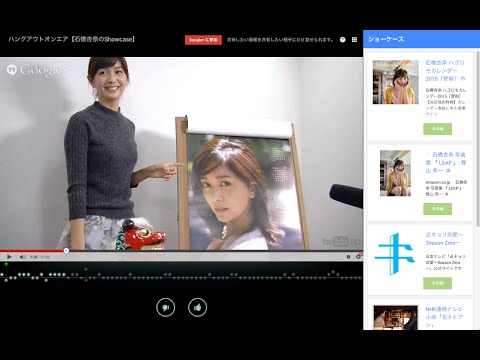
Task: Click the 近キョリ恋愛 Season Zero link
Action: [444, 239]
